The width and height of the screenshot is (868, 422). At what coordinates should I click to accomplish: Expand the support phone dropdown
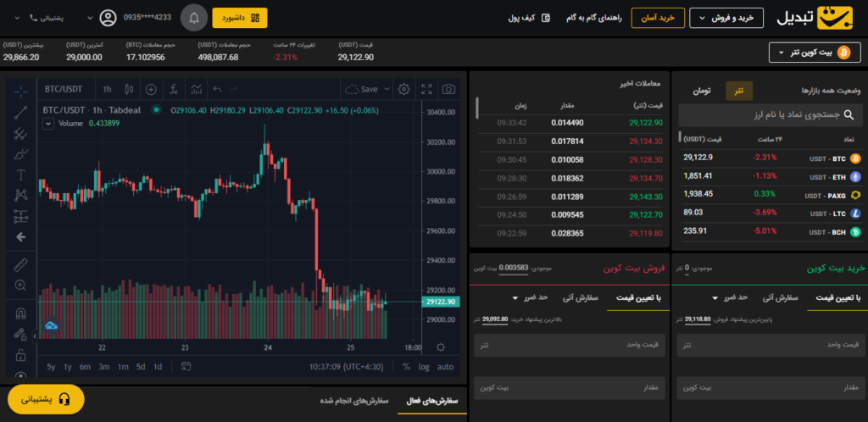(39, 18)
